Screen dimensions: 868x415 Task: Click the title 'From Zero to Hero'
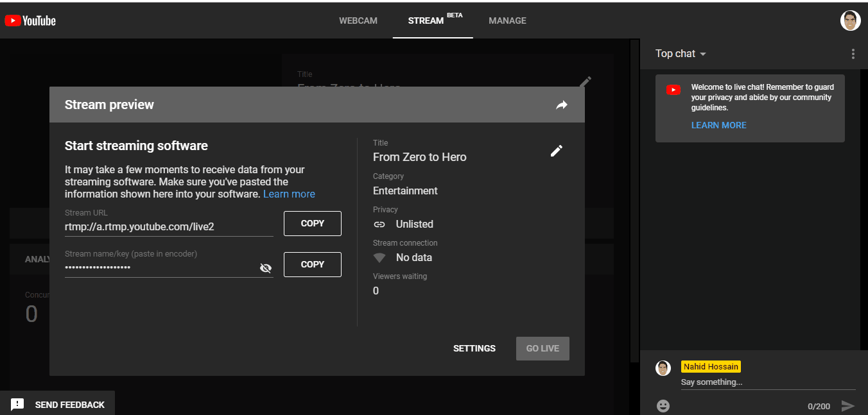tap(420, 157)
